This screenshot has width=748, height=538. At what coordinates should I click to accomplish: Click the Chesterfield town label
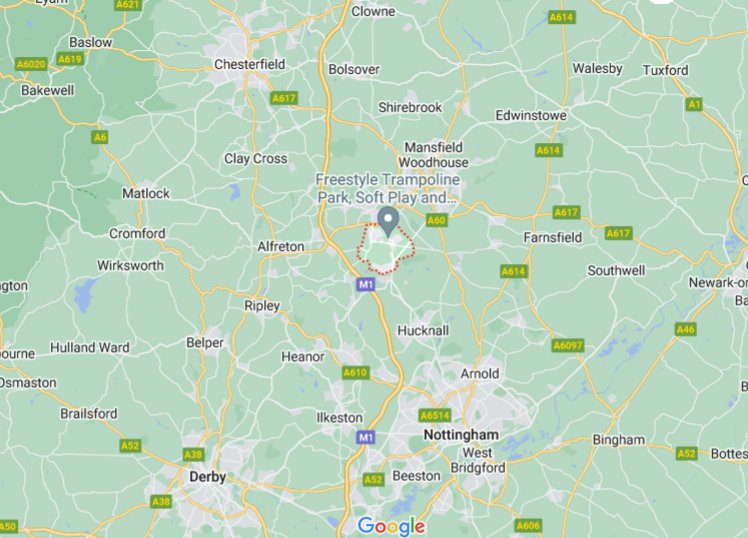[249, 64]
